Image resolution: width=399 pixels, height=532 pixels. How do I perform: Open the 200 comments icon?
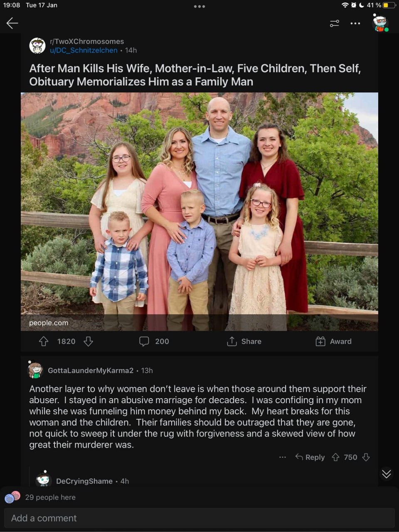[x=144, y=341]
